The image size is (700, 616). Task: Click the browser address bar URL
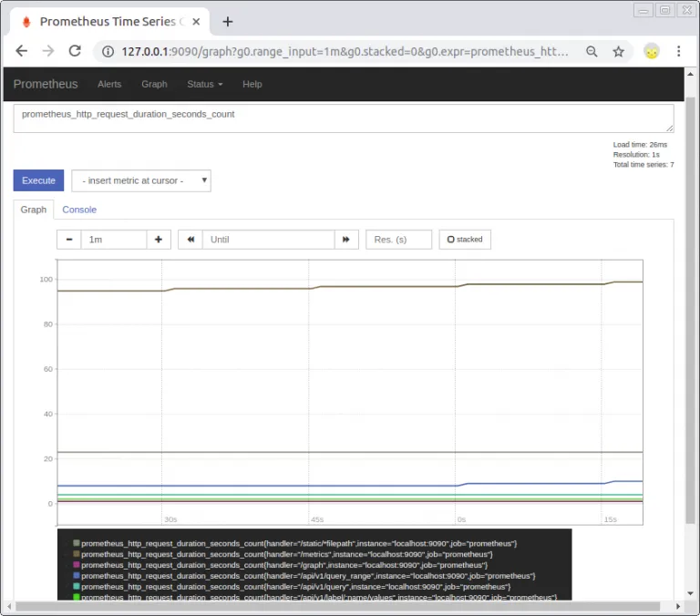pos(345,52)
